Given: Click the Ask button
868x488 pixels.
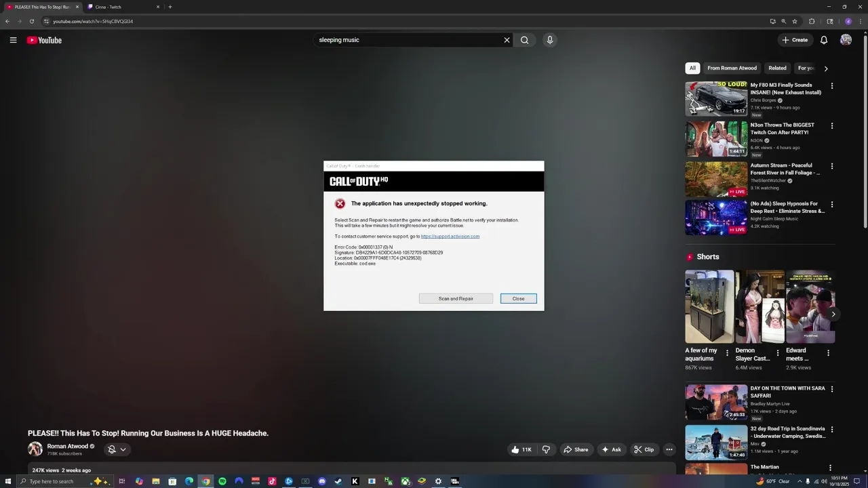Looking at the screenshot, I should [611, 449].
